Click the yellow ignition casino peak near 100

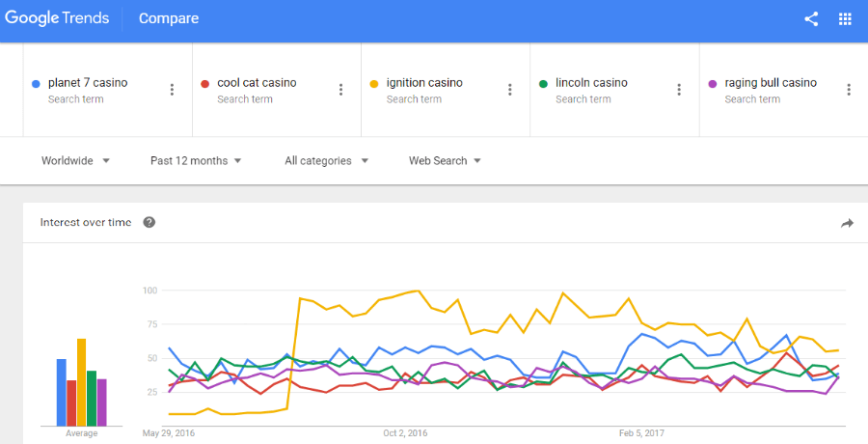(418, 291)
